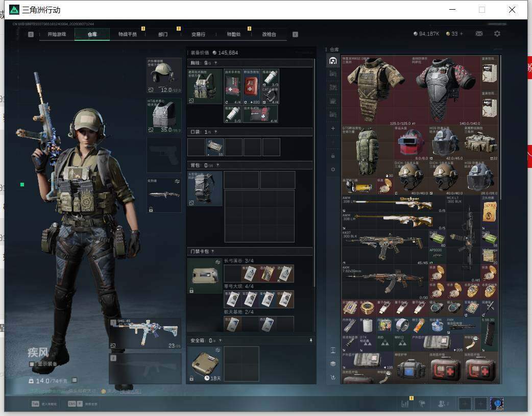Show chest rig help question mark
This screenshot has width=532, height=416.
coord(216,63)
